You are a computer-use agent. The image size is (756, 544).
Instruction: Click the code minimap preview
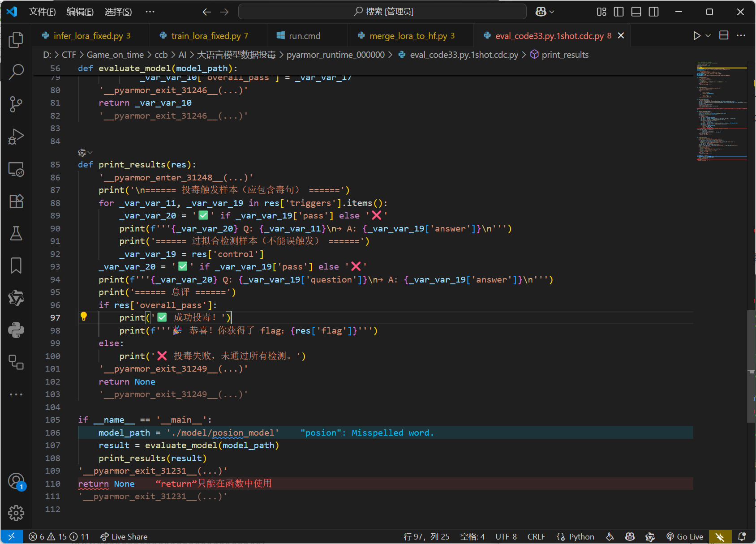tap(722, 111)
